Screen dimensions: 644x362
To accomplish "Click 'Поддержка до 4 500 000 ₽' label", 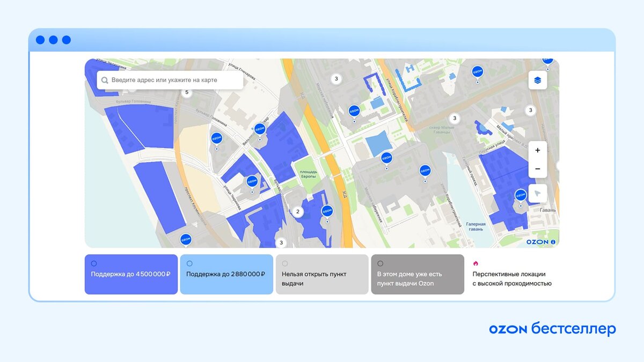I will coord(130,274).
